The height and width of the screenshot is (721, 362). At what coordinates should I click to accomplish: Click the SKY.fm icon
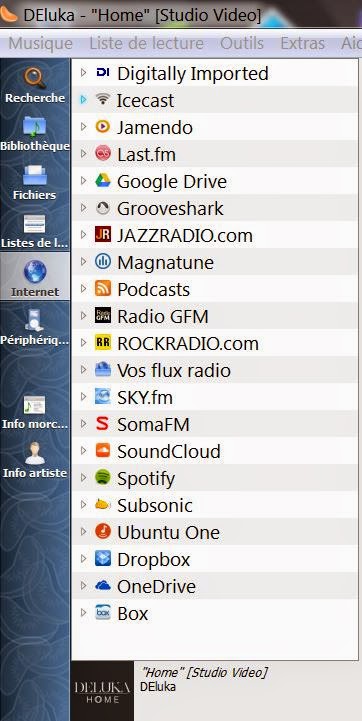click(x=103, y=397)
